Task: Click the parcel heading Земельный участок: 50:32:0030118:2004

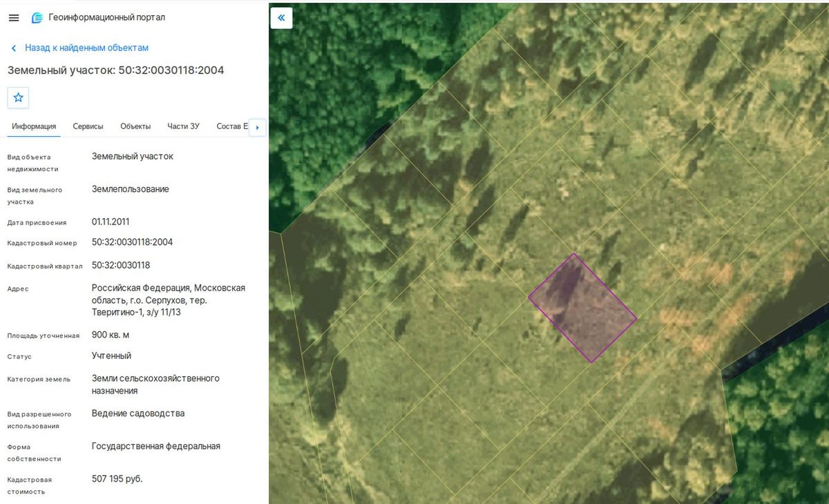Action: point(115,70)
